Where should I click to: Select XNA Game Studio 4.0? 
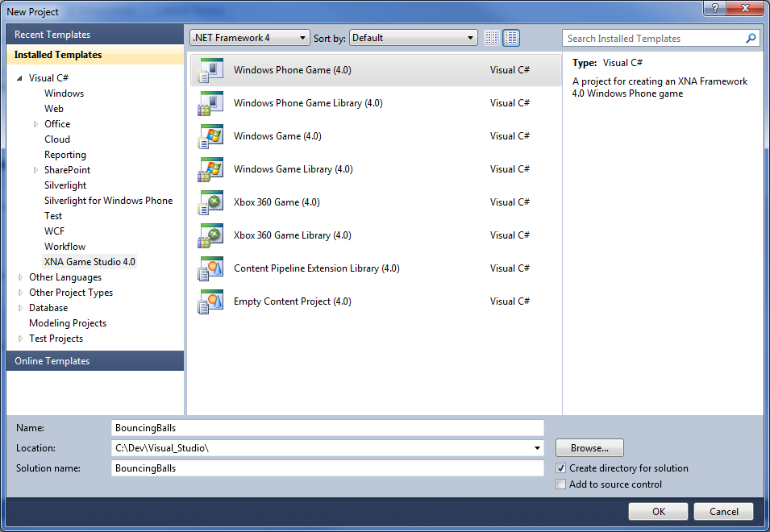pos(89,262)
